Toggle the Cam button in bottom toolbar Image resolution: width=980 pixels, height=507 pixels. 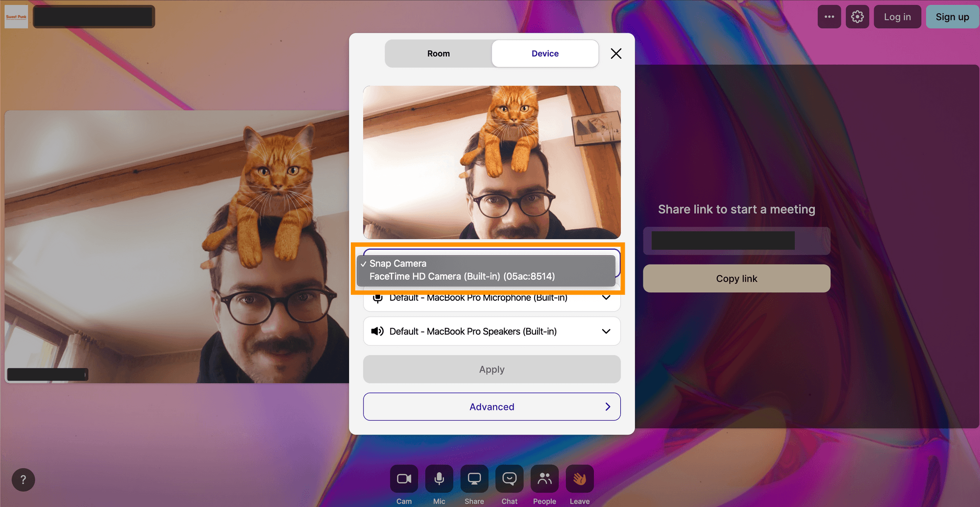point(404,479)
